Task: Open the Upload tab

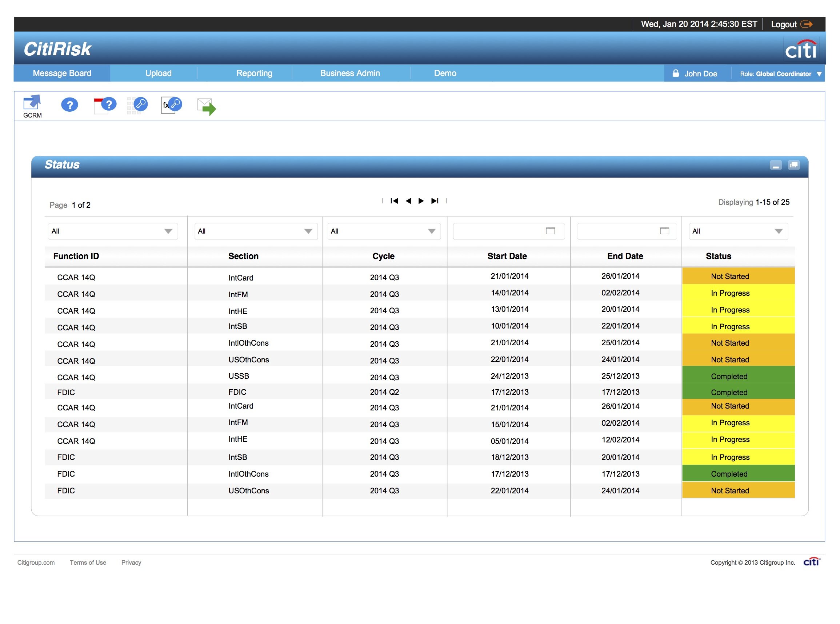Action: pyautogui.click(x=158, y=73)
